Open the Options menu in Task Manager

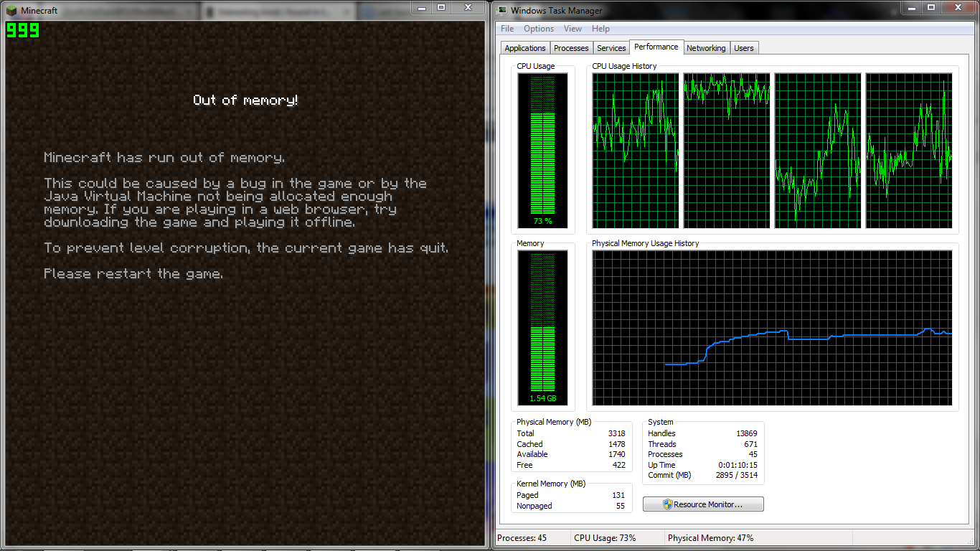point(539,29)
